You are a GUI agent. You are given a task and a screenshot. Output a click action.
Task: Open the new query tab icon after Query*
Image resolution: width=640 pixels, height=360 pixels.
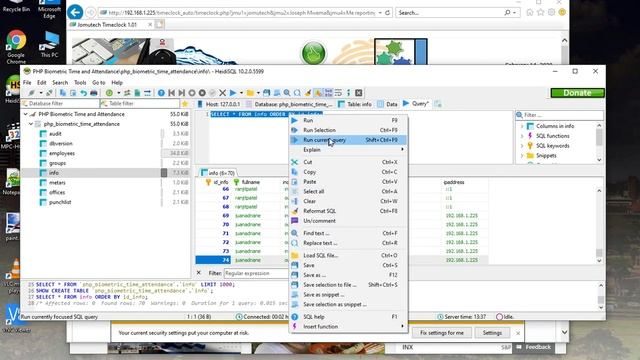tap(438, 104)
